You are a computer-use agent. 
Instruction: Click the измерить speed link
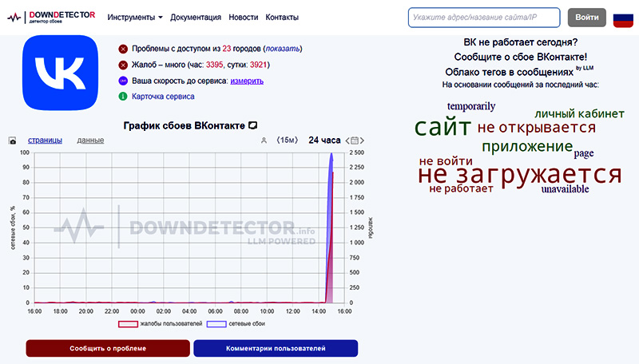click(x=247, y=81)
